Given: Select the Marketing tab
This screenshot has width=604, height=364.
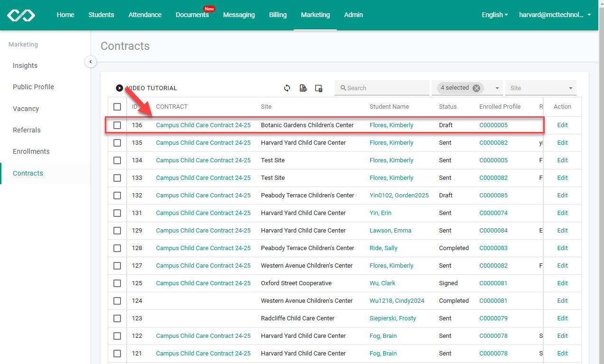Looking at the screenshot, I should tap(315, 15).
